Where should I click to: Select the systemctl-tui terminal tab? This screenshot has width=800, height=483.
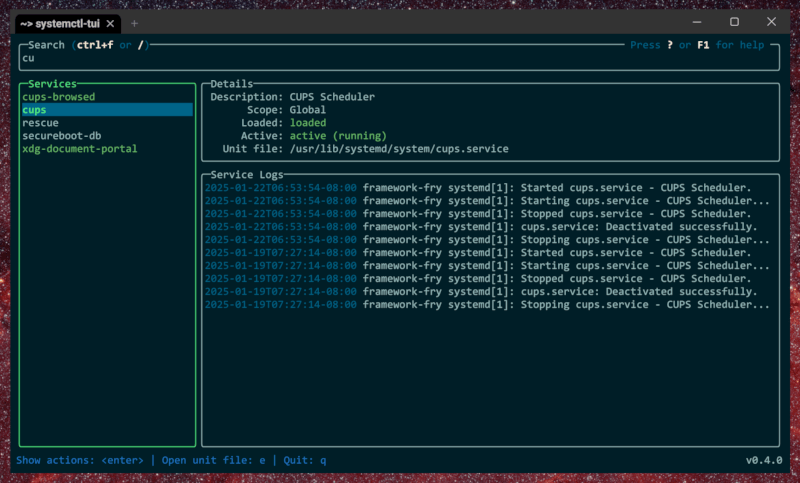[68, 23]
